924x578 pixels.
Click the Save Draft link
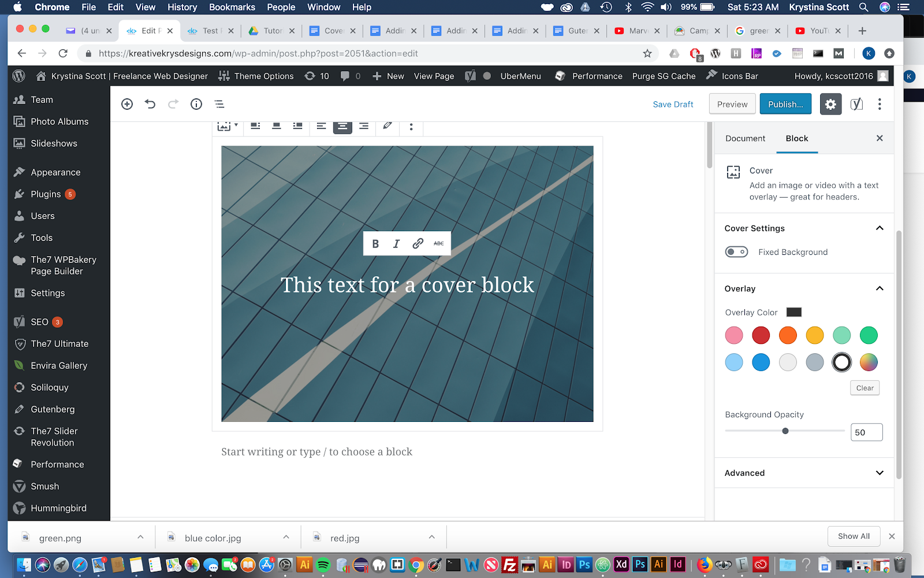tap(673, 105)
